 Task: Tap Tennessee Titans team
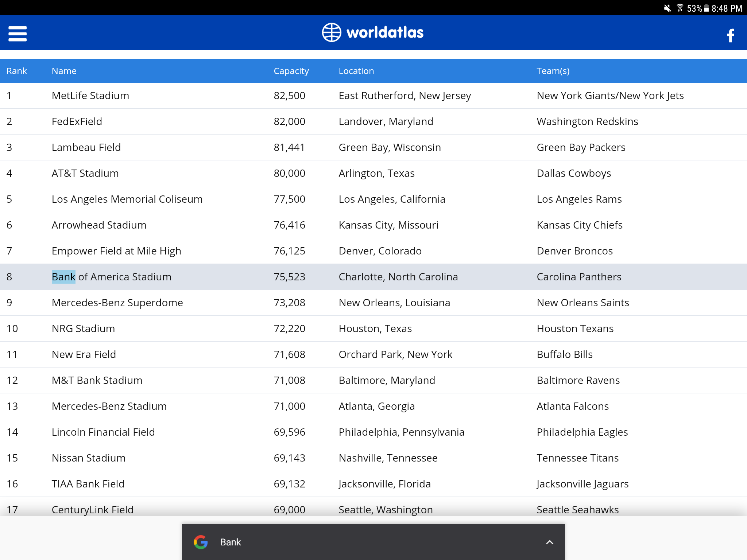[x=578, y=458]
